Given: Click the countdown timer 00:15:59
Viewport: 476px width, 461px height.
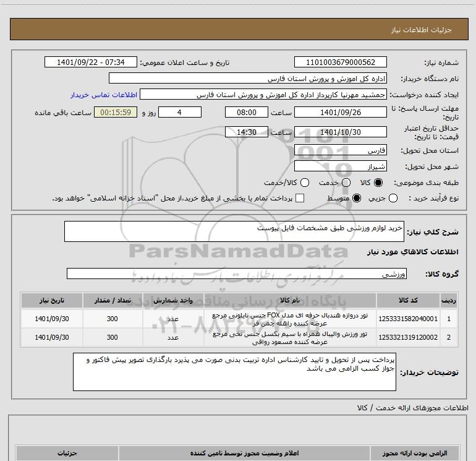Looking at the screenshot, I should pos(116,112).
